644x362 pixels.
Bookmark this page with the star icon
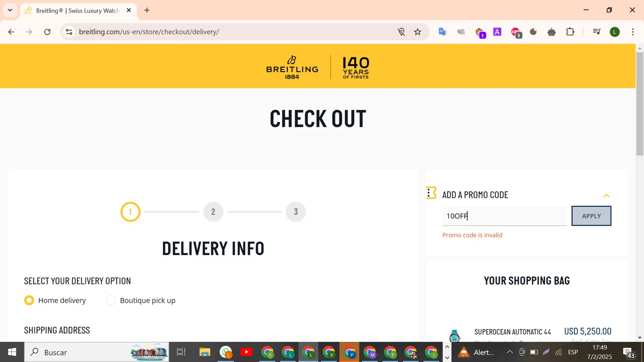coord(418,32)
